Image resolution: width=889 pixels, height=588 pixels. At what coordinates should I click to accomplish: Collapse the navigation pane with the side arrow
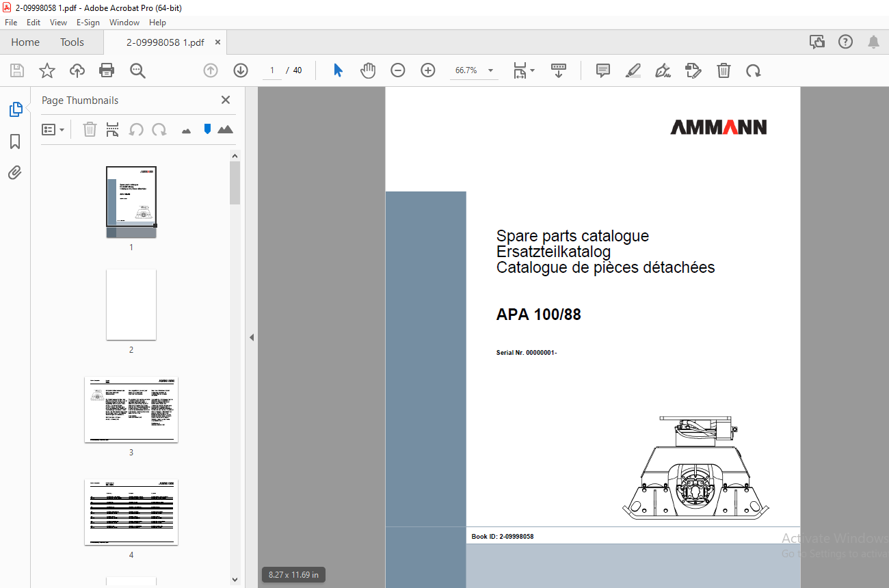tap(252, 337)
